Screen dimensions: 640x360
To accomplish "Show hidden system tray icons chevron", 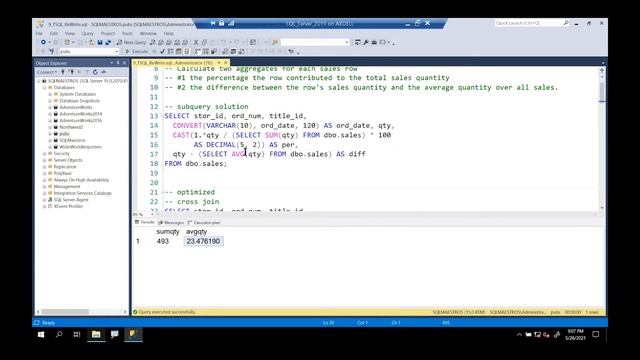I will 519,335.
